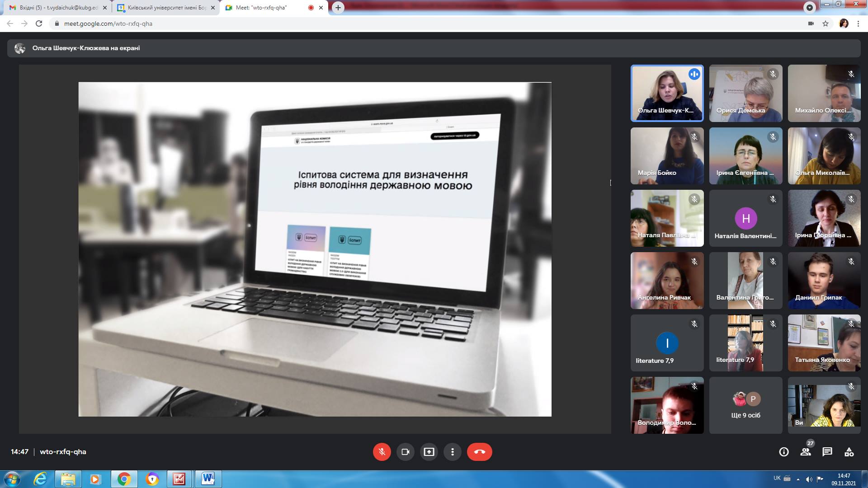Viewport: 868px width, 488px height.
Task: Open a new browser tab
Action: click(x=338, y=8)
